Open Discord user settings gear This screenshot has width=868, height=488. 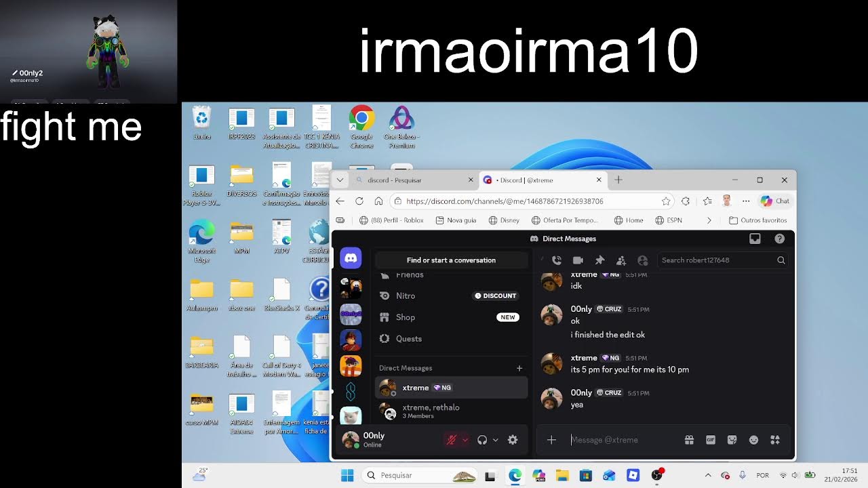pos(513,440)
